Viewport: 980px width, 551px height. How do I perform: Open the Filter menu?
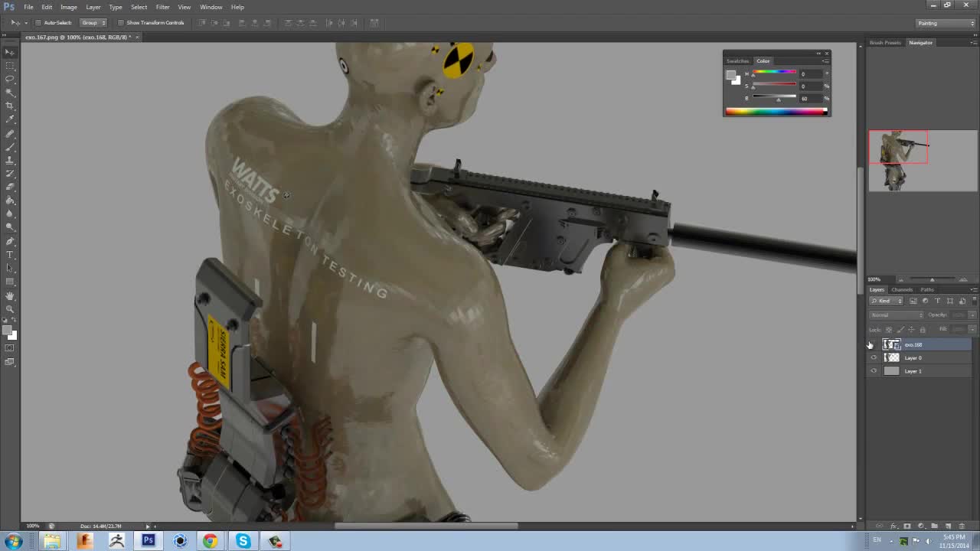(162, 7)
